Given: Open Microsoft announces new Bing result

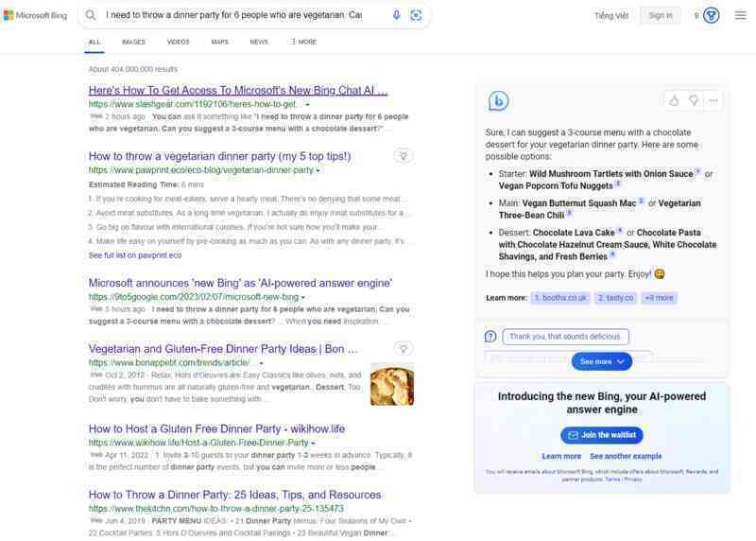Looking at the screenshot, I should tap(240, 283).
